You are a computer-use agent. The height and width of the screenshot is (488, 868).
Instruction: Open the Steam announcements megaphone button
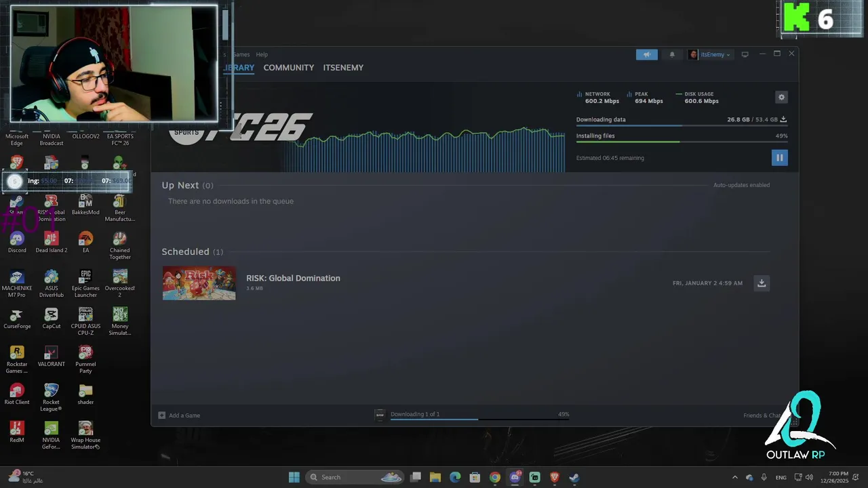646,55
